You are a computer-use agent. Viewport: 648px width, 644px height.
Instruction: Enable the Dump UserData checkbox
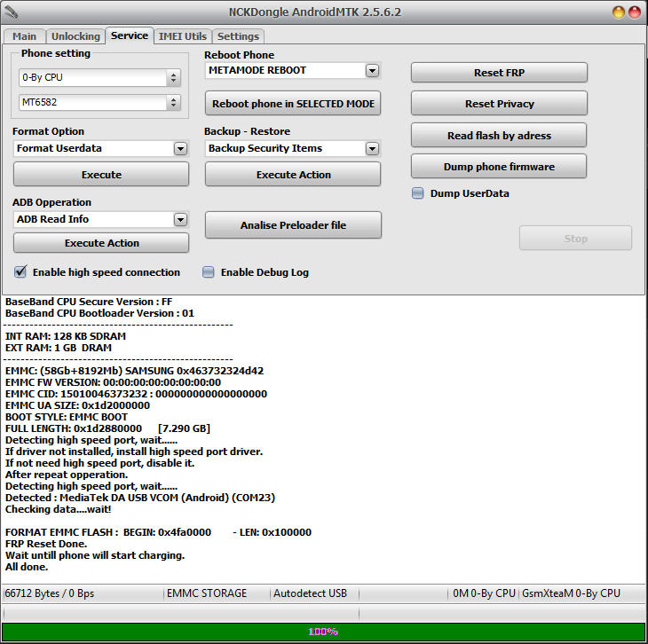pyautogui.click(x=418, y=193)
